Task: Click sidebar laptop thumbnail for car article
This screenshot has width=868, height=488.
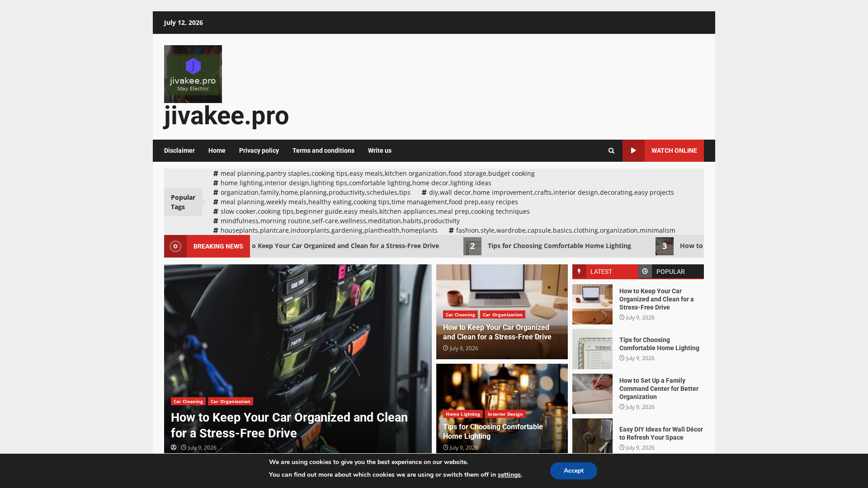Action: click(592, 304)
